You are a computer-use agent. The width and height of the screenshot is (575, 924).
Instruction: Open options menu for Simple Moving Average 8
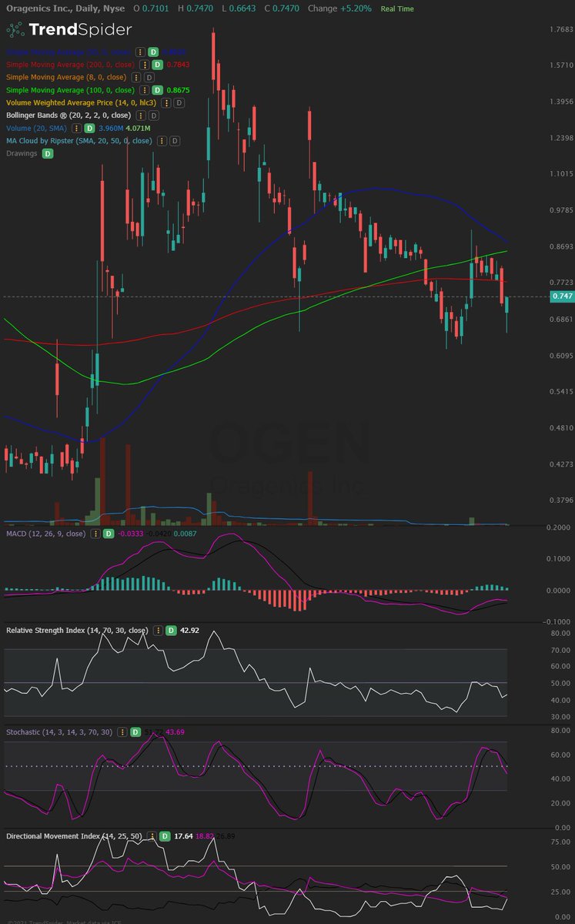click(135, 78)
